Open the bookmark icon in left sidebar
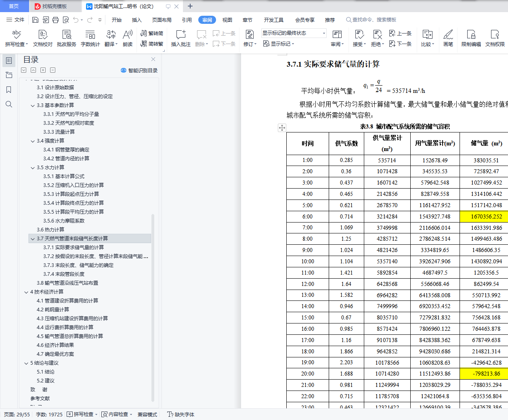 [9, 90]
